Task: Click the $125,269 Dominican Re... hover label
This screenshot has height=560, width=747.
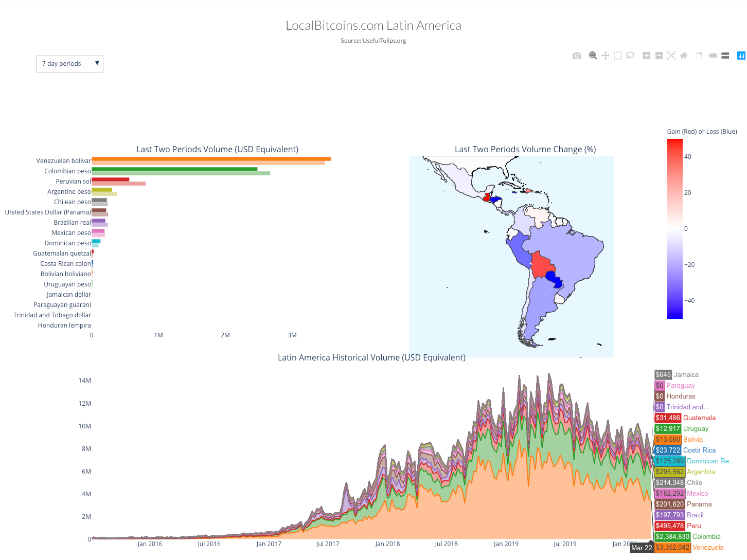Action: tap(695, 461)
